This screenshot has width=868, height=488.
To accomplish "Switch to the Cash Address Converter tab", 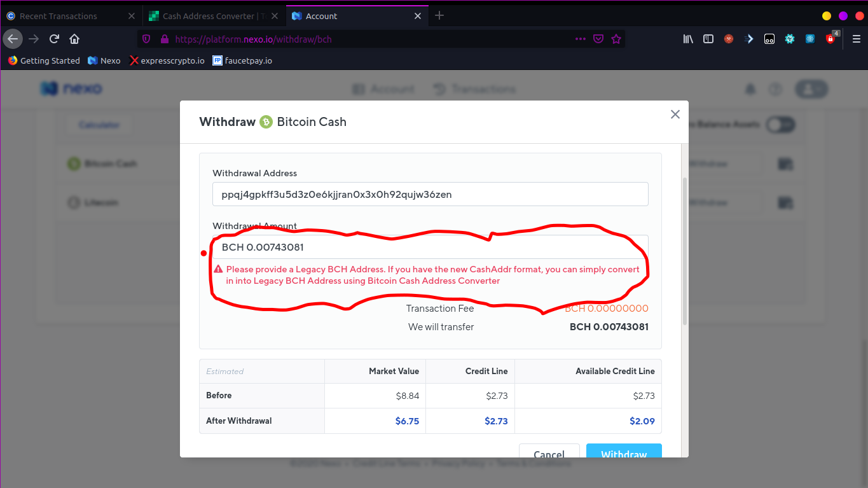I will click(214, 16).
